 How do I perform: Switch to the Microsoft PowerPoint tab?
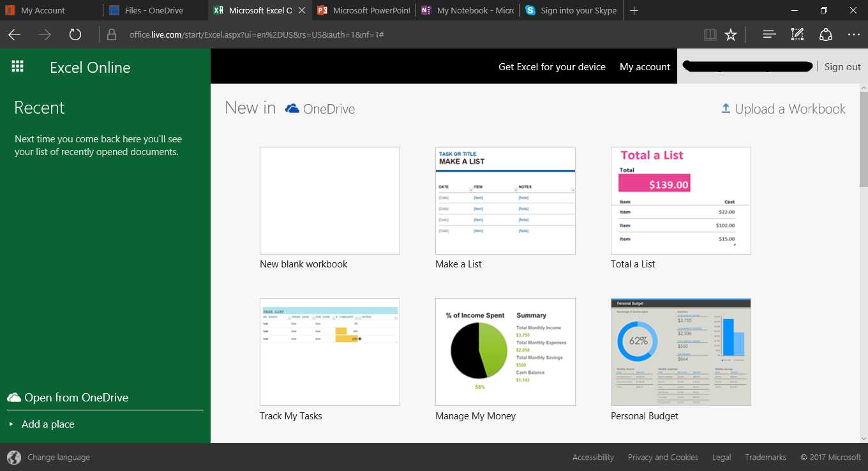pyautogui.click(x=364, y=10)
